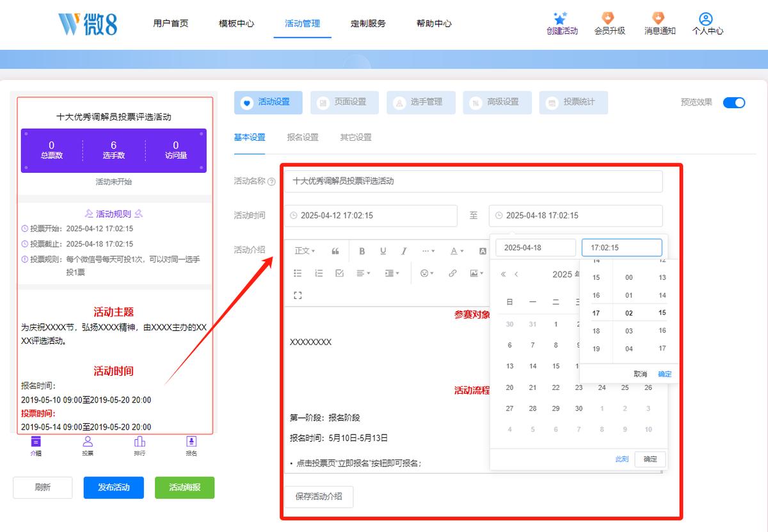Toggle fullscreen mode for the editor

click(298, 295)
